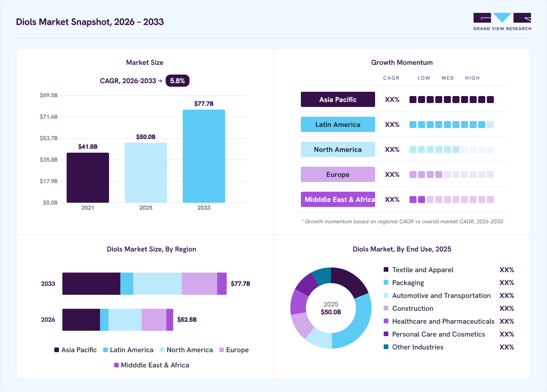Screen dimensions: 547x392
Task: Click the Packaging legend swatch
Action: 386,282
